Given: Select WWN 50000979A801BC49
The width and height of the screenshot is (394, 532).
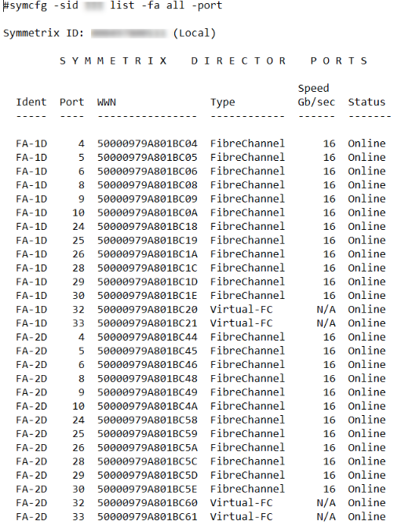Looking at the screenshot, I should (x=148, y=392).
